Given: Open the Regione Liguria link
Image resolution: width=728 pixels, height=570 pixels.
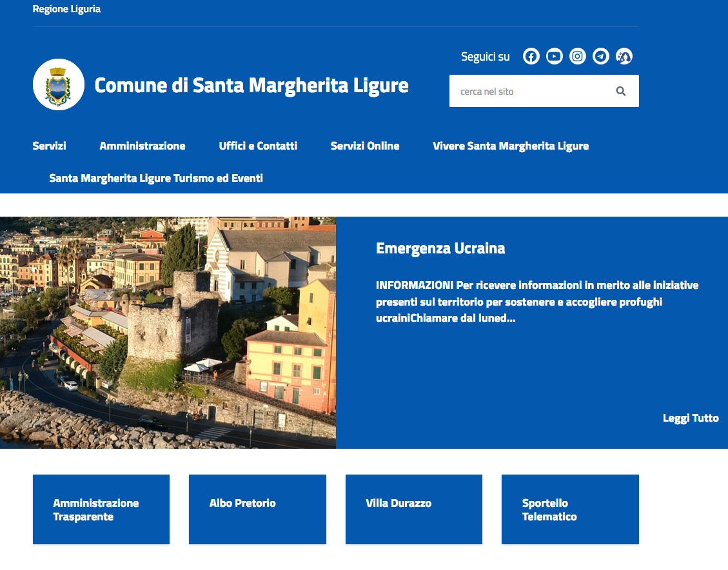Looking at the screenshot, I should tap(66, 9).
